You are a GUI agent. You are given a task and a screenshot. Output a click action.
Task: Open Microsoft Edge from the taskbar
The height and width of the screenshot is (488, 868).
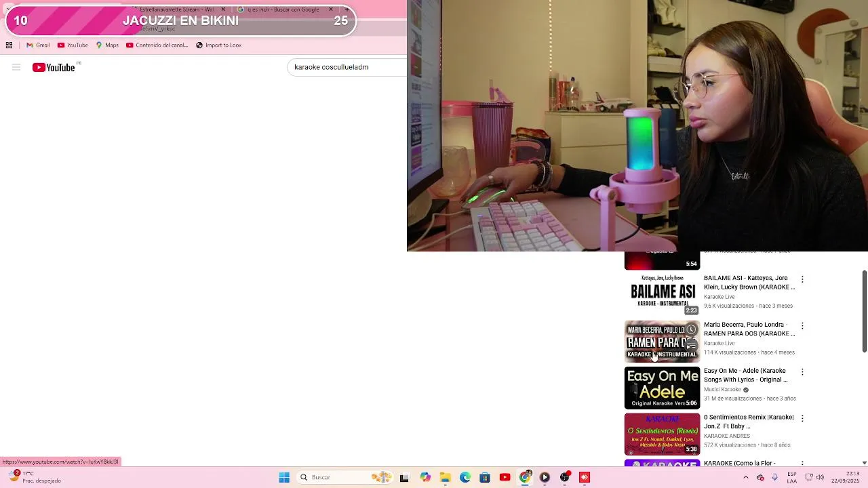(x=465, y=477)
